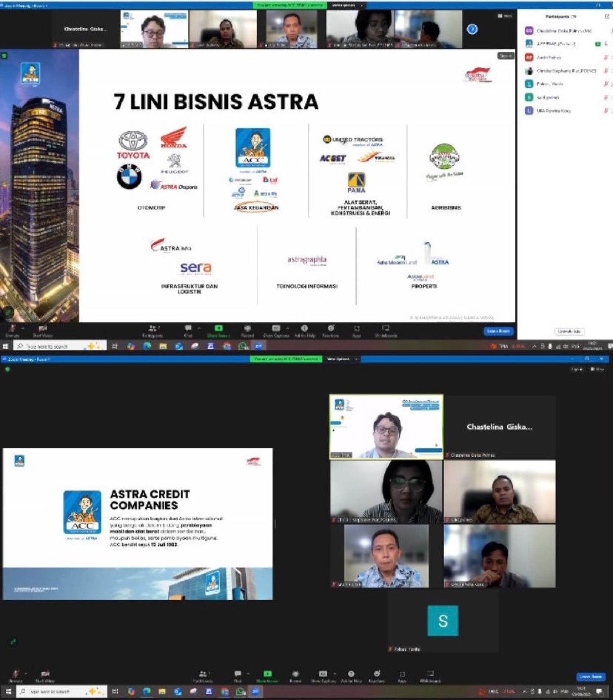Open Whiteboards in lower Zoom toolbar

click(x=430, y=676)
